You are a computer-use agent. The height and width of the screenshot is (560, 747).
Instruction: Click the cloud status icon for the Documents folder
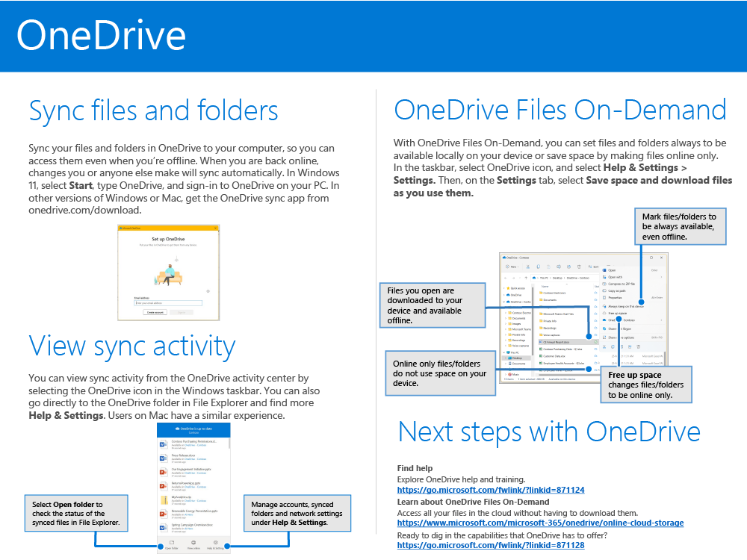(595, 300)
